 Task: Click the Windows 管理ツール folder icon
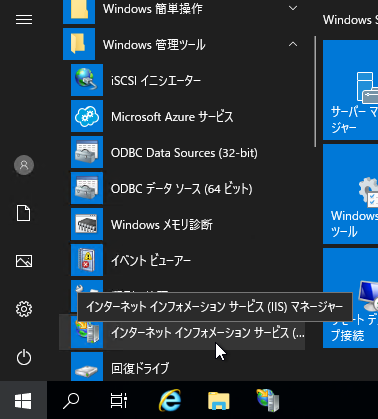click(x=79, y=44)
